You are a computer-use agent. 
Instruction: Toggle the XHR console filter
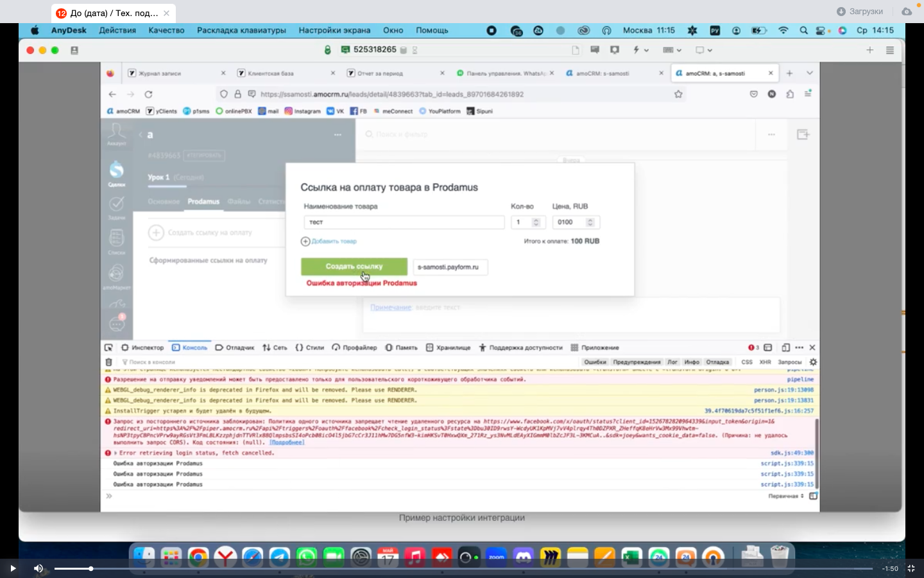click(765, 362)
